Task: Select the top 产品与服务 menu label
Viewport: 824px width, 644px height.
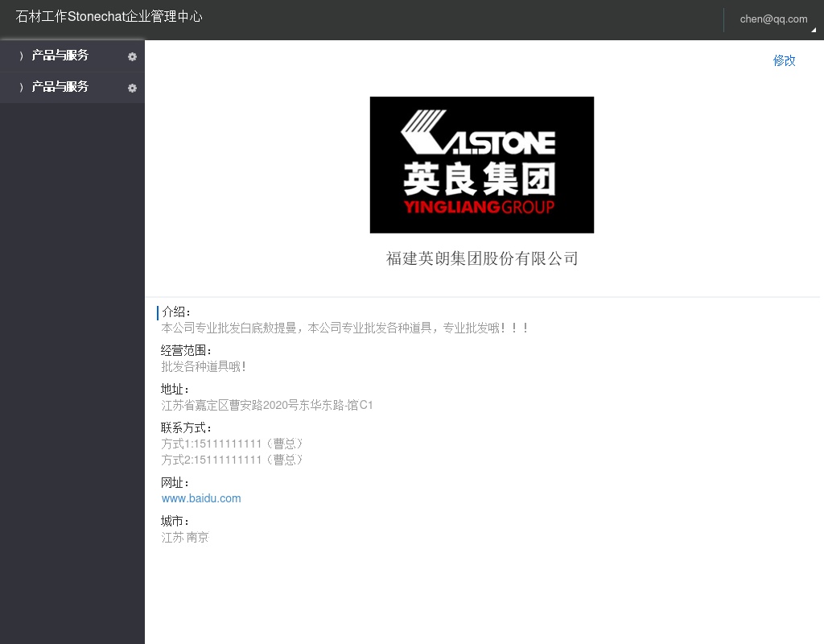Action: click(x=60, y=56)
